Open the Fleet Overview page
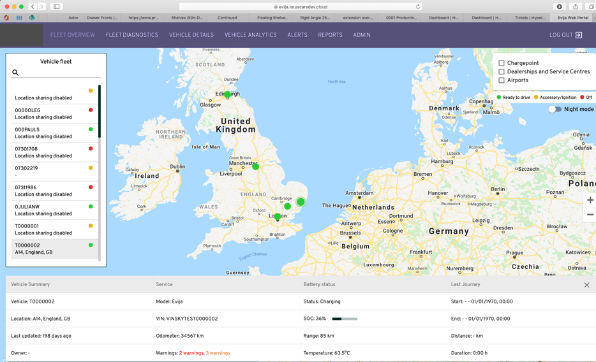 click(x=72, y=35)
